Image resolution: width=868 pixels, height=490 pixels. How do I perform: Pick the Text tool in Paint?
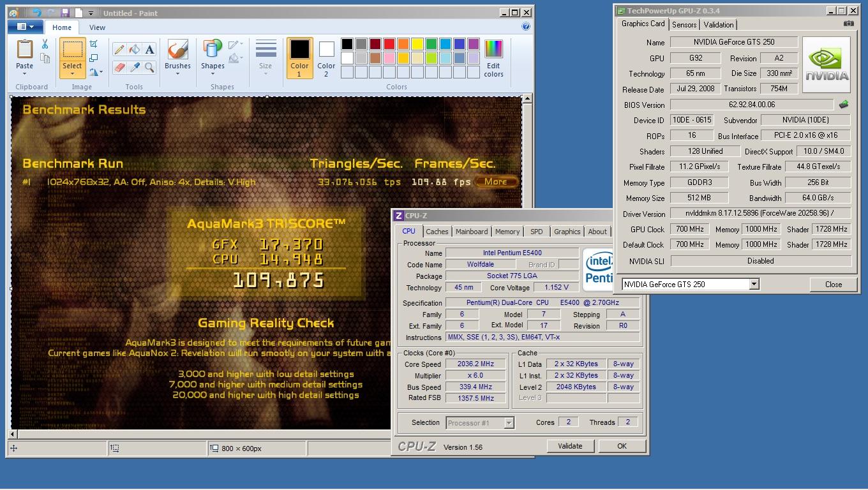tap(149, 49)
